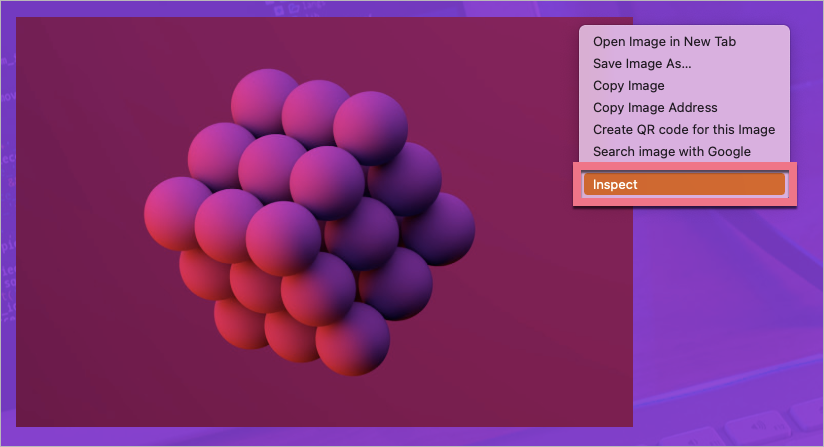This screenshot has width=824, height=447.
Task: Click the topmost-left sphere in the cluster
Action: coord(264,102)
